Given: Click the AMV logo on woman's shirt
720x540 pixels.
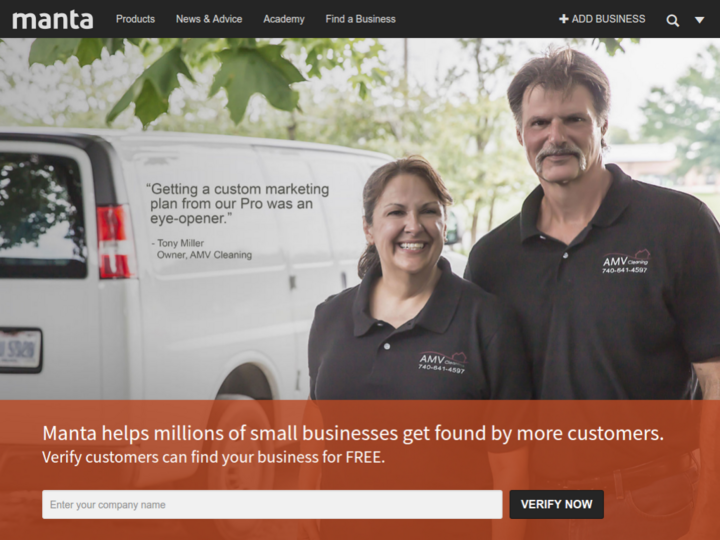Looking at the screenshot, I should pyautogui.click(x=442, y=362).
